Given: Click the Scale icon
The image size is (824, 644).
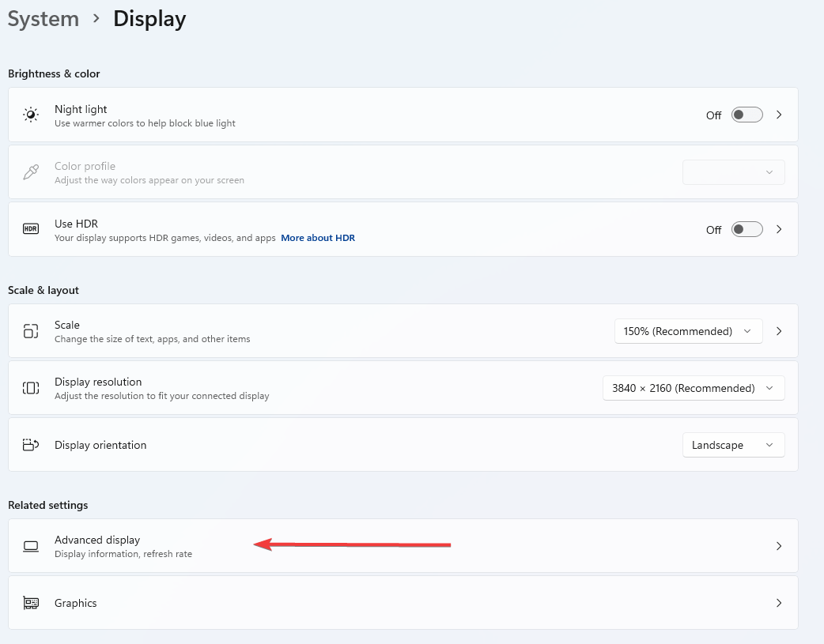Looking at the screenshot, I should tap(30, 330).
